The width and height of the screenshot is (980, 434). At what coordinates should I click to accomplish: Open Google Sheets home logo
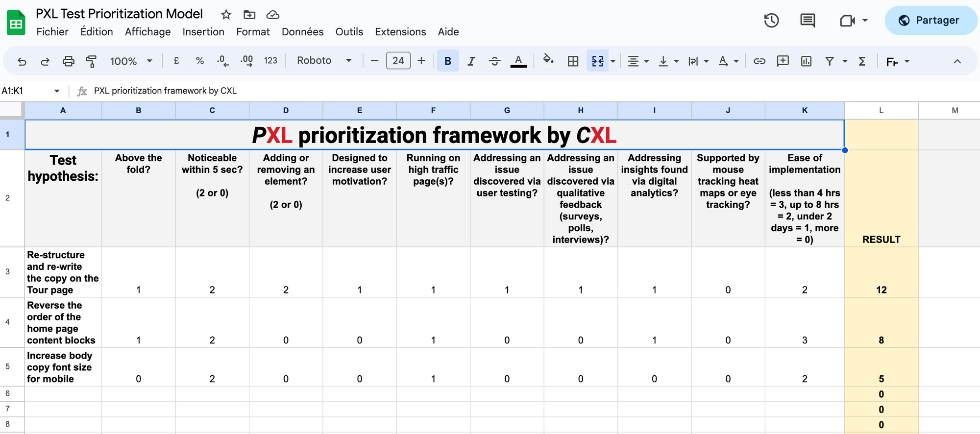[x=16, y=23]
